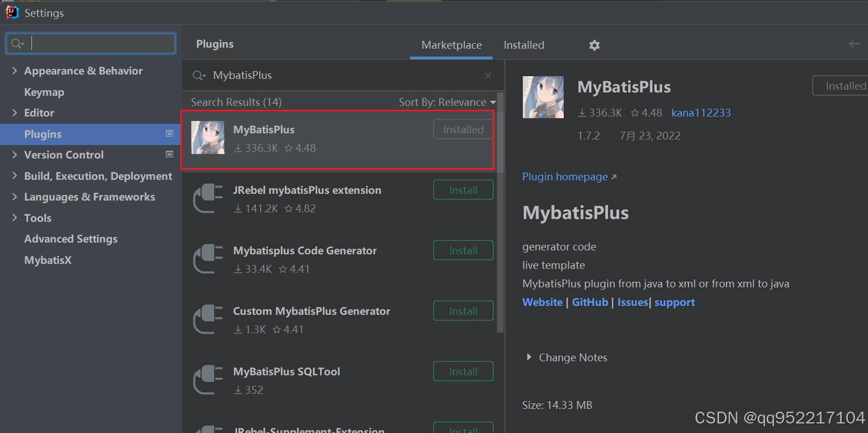Click the large MyBatisPlus avatar in the details panel
This screenshot has width=868, height=433.
[543, 97]
